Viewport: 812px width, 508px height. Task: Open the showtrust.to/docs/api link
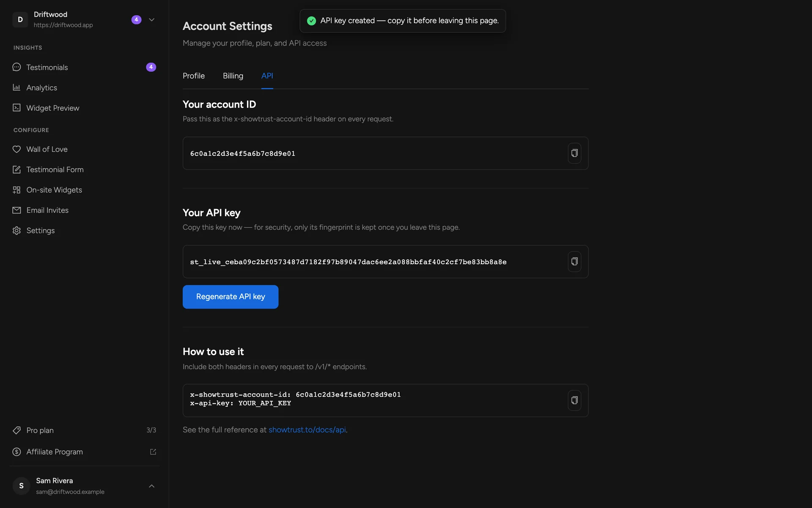[x=307, y=430]
